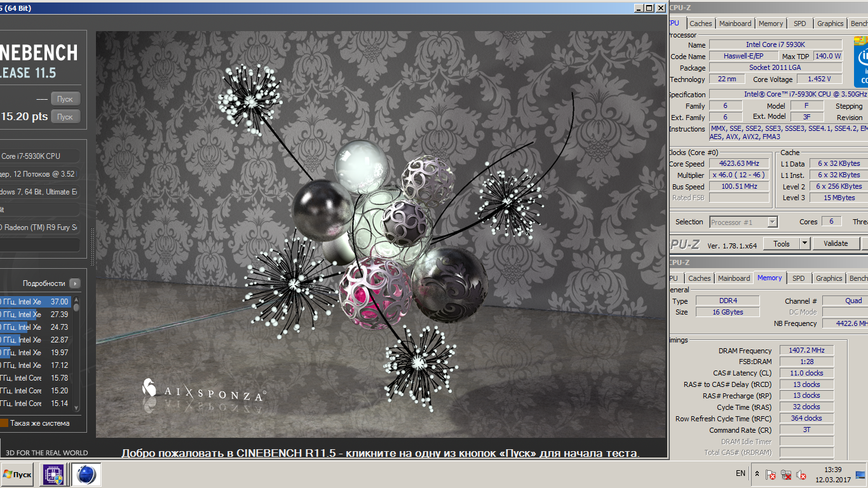Image resolution: width=868 pixels, height=488 pixels.
Task: Click the Command Rate value 3T
Action: coord(806,430)
